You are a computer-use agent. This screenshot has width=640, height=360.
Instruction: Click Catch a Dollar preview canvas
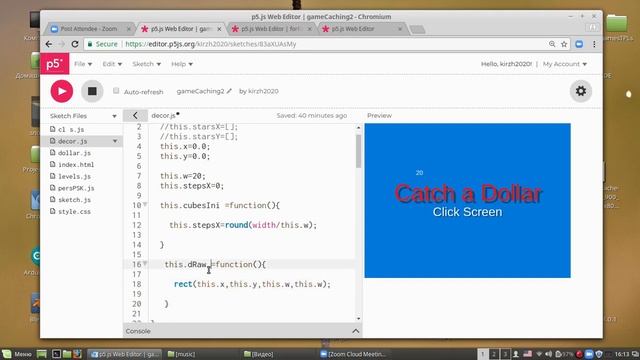(x=467, y=200)
